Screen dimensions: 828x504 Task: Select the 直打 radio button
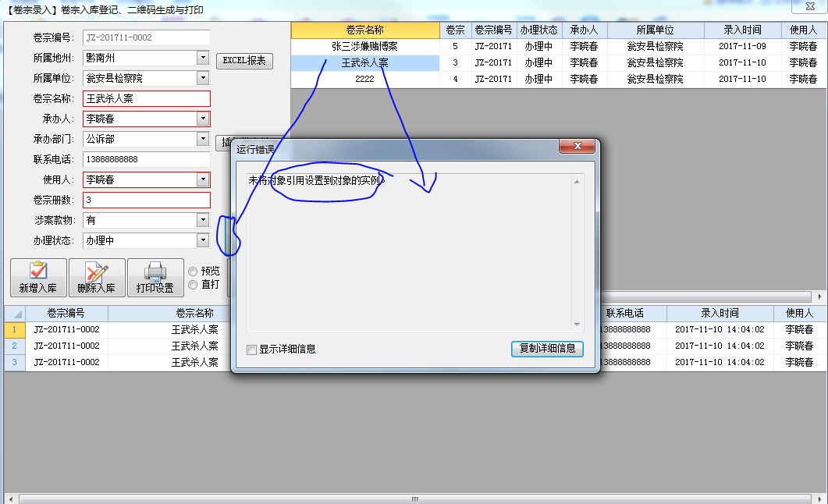tap(193, 285)
